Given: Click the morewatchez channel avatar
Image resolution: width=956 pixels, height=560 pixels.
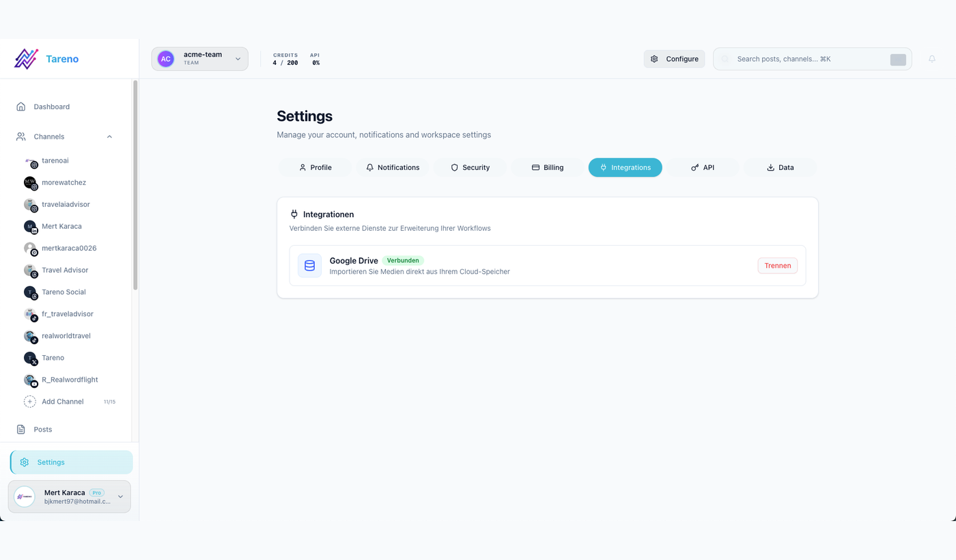Looking at the screenshot, I should 31,183.
